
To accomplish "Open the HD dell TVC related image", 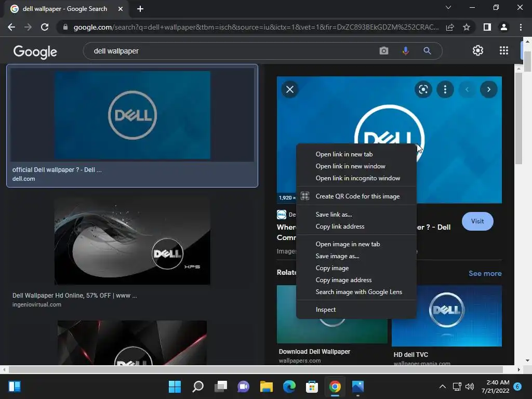I will (x=447, y=316).
